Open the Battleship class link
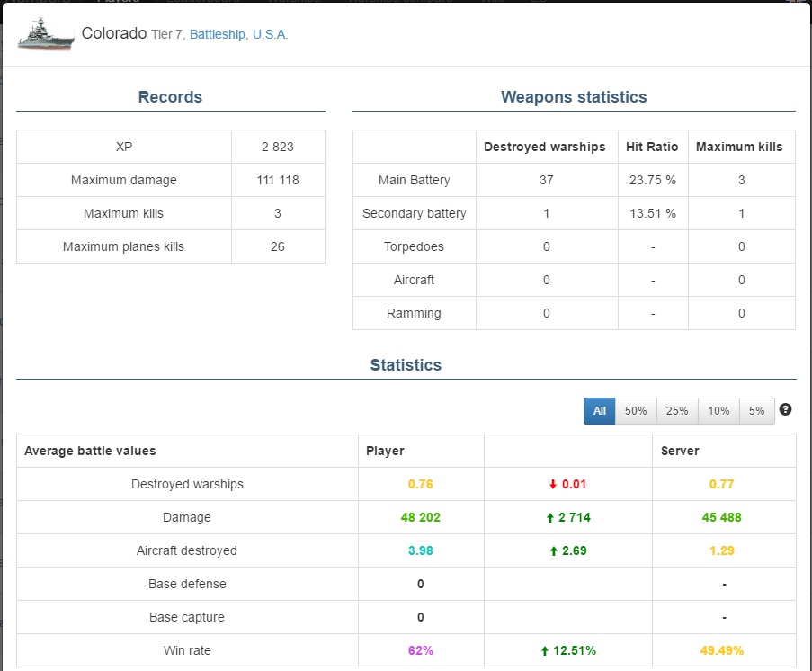The width and height of the screenshot is (812, 671). 218,34
